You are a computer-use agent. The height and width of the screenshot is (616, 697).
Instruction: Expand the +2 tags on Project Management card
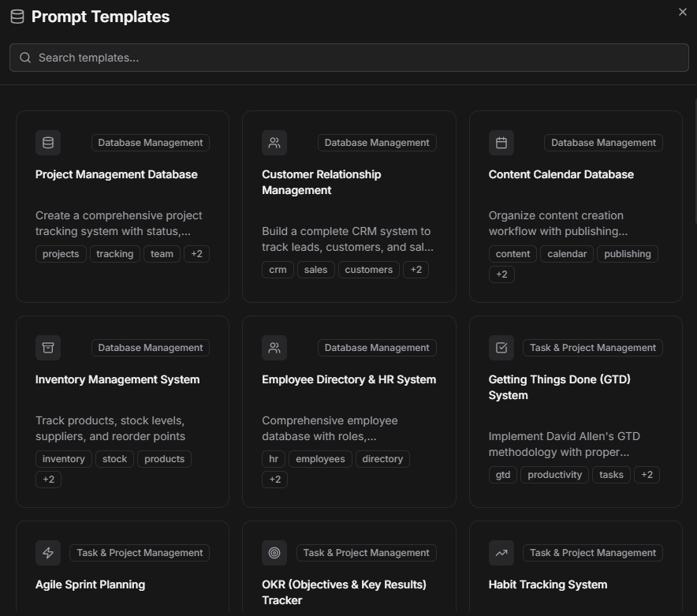[x=196, y=254]
